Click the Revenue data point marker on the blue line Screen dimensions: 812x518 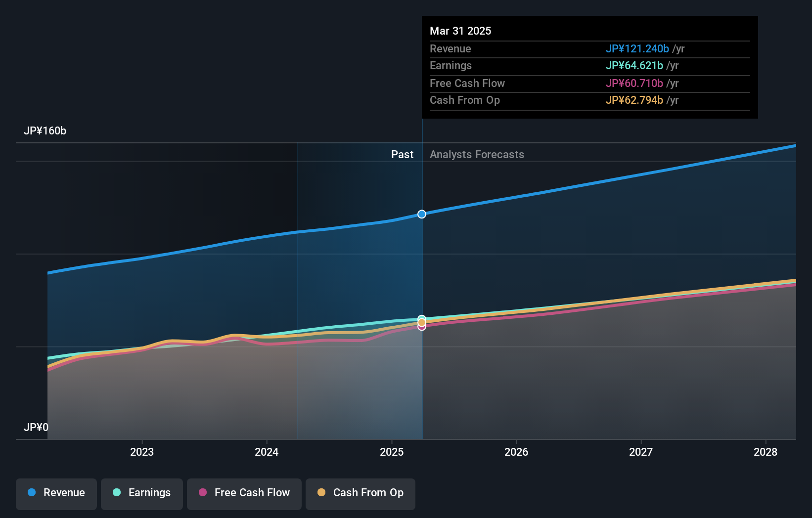pos(422,214)
